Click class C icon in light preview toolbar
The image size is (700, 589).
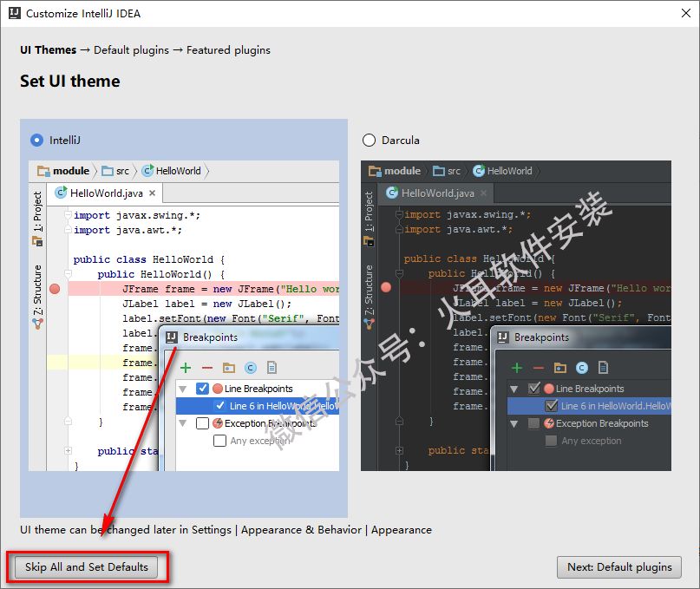(251, 368)
